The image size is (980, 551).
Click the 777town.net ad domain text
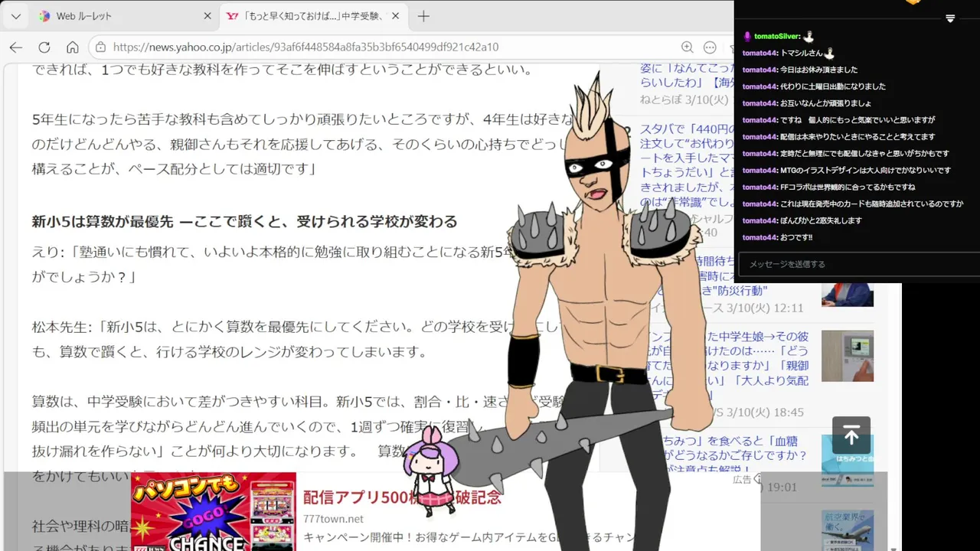pyautogui.click(x=333, y=519)
